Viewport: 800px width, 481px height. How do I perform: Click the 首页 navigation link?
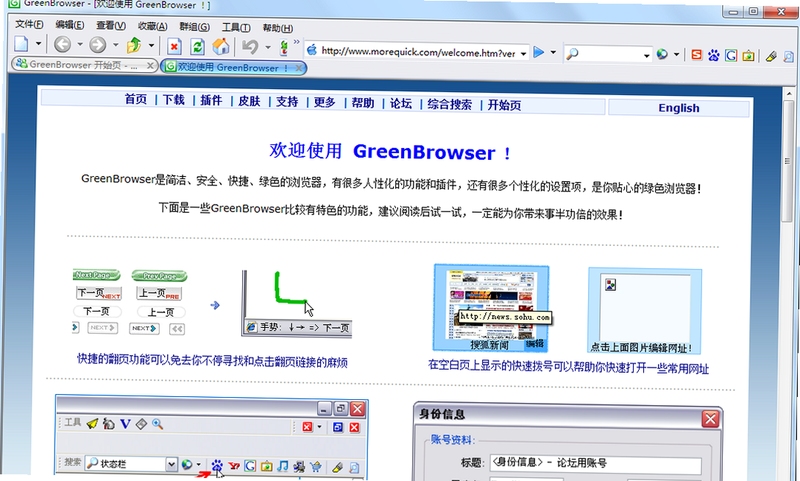(x=136, y=99)
